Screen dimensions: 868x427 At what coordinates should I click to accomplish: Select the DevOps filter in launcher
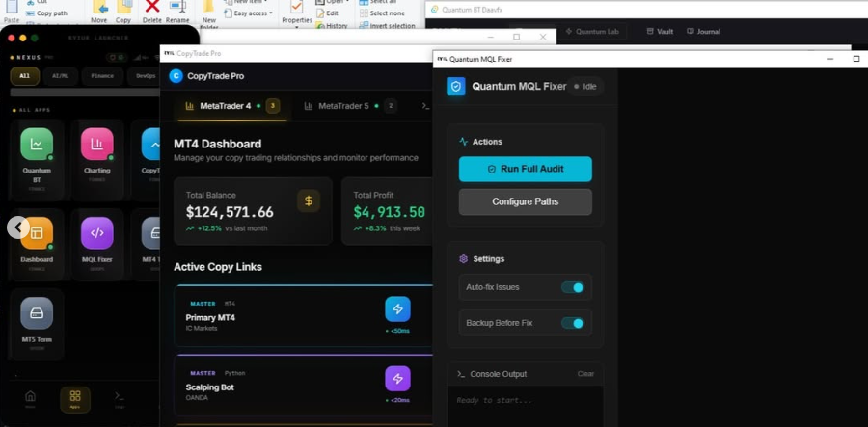pyautogui.click(x=146, y=76)
